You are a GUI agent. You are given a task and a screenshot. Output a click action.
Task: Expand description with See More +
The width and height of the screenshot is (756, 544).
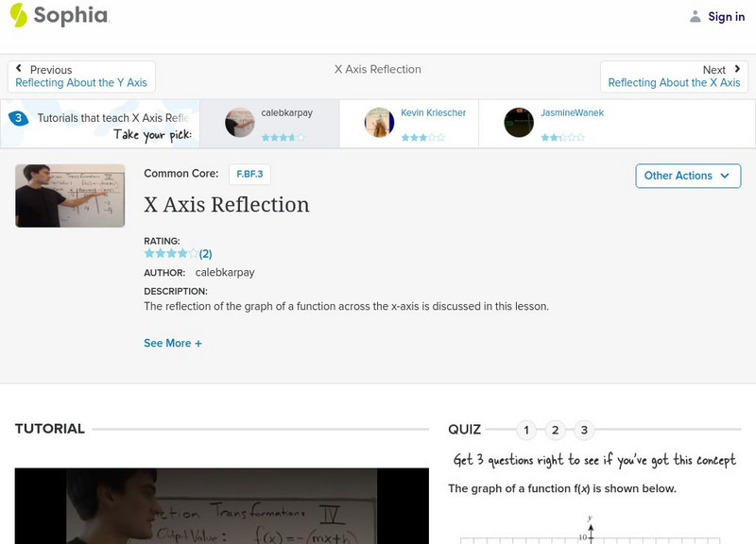click(173, 344)
